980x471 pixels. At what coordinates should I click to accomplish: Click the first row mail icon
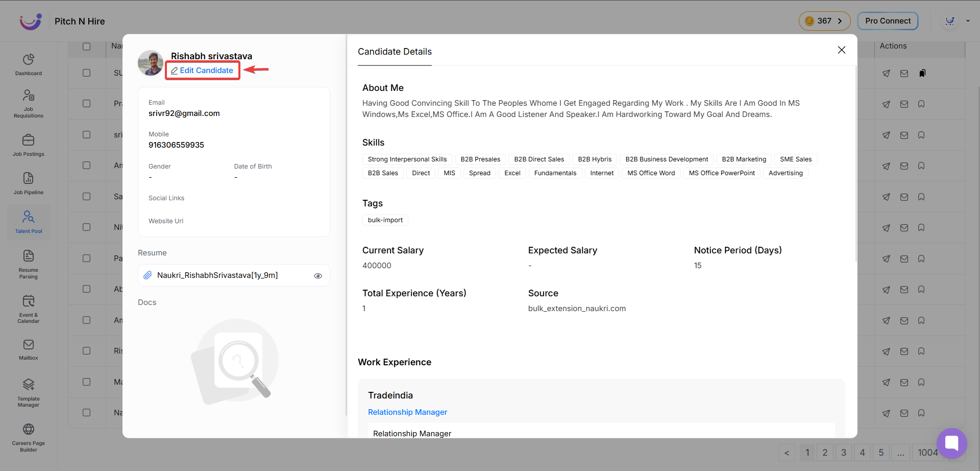pyautogui.click(x=904, y=74)
